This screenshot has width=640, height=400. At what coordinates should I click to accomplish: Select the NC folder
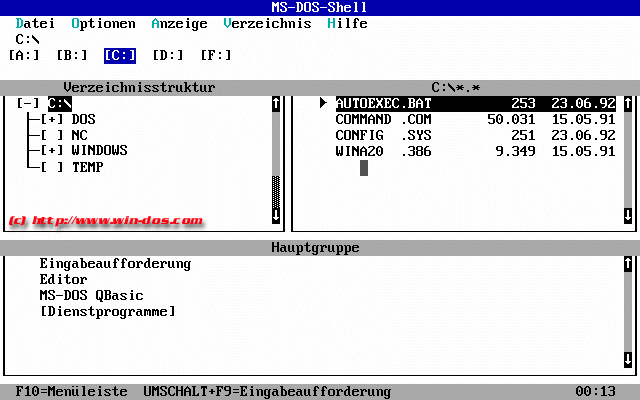tap(80, 135)
